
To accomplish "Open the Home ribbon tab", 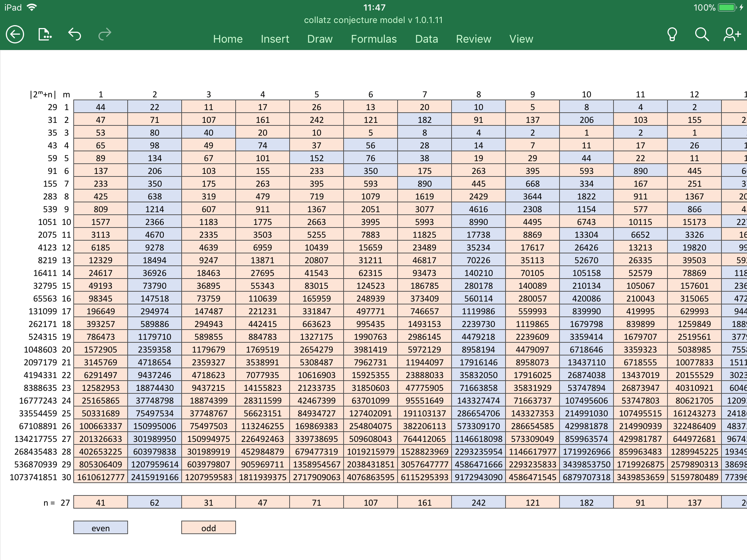I will [228, 39].
